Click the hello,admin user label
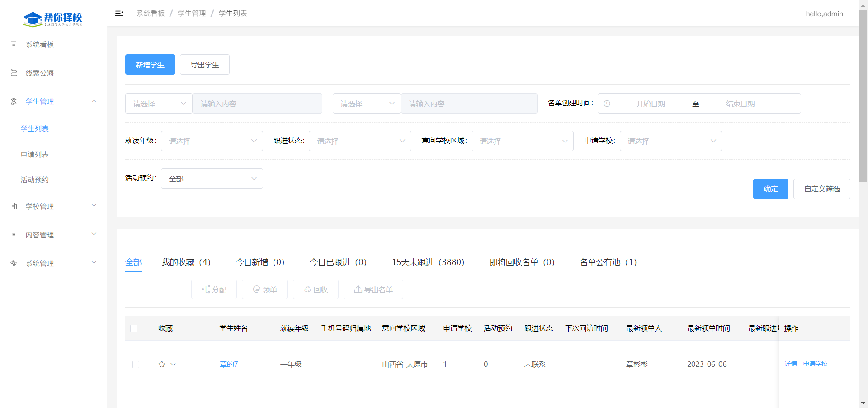868x408 pixels. pyautogui.click(x=824, y=14)
